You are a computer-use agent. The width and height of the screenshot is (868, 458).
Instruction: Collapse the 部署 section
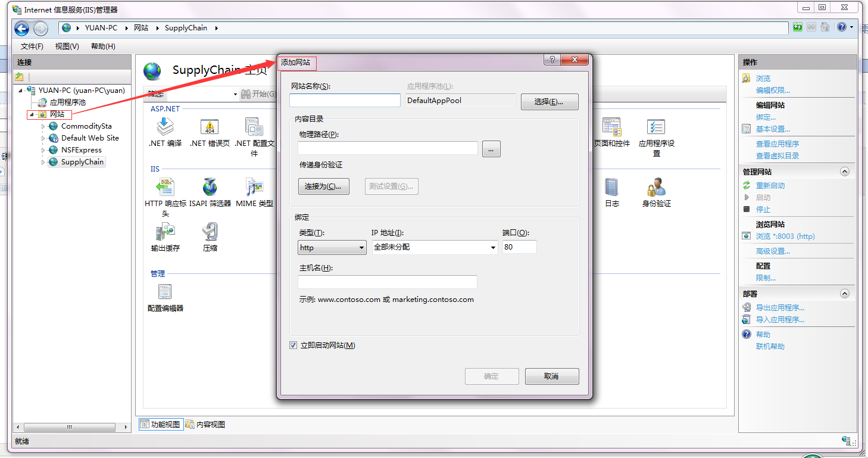(844, 294)
